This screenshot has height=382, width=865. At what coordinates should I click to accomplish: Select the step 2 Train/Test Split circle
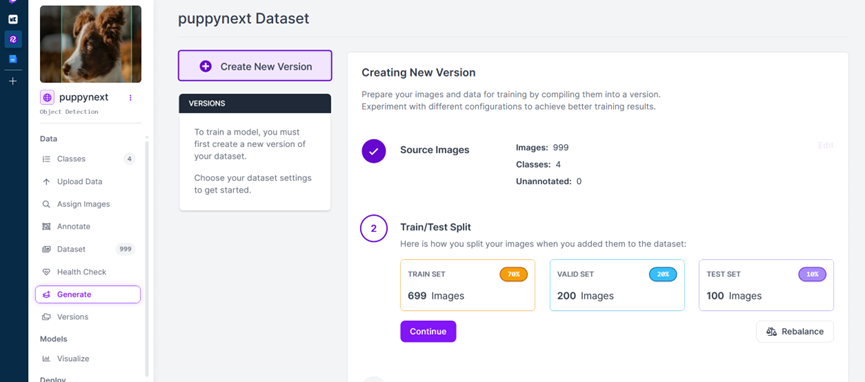[x=373, y=229]
